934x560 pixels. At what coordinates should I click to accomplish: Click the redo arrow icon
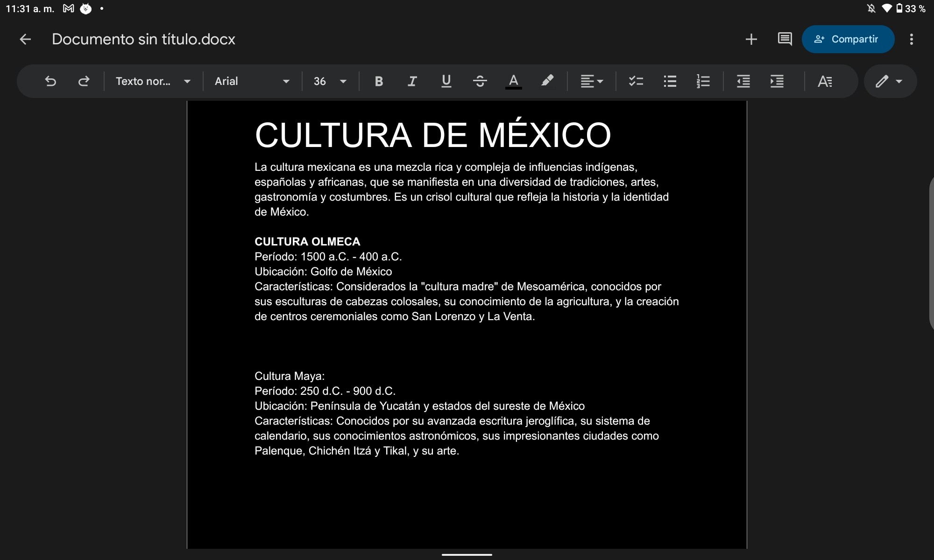coord(84,81)
